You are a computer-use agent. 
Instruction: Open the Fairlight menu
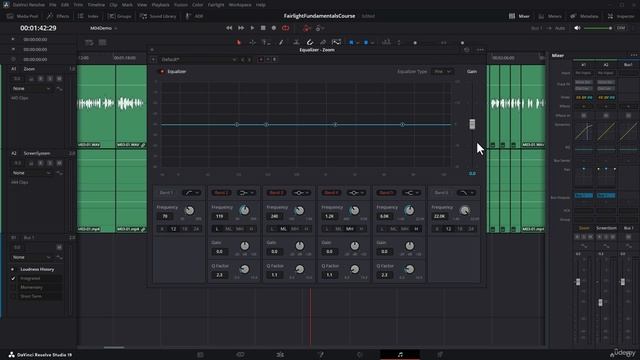click(216, 5)
